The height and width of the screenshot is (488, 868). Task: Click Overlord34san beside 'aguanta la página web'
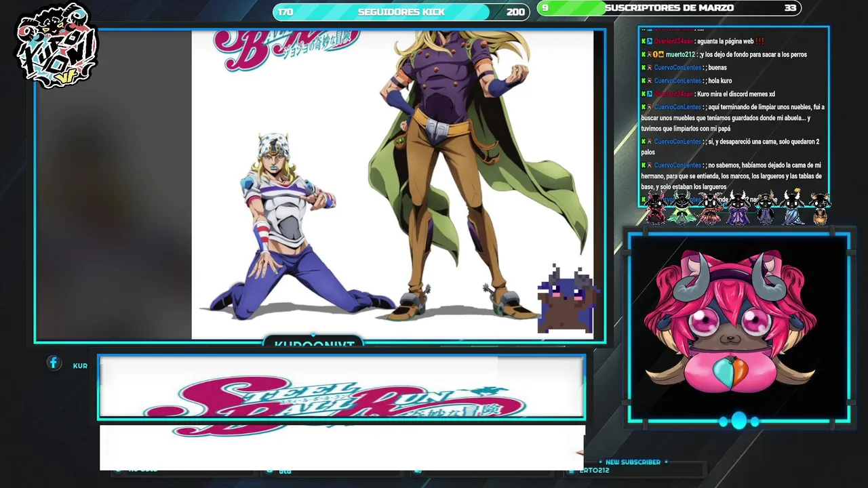click(673, 41)
